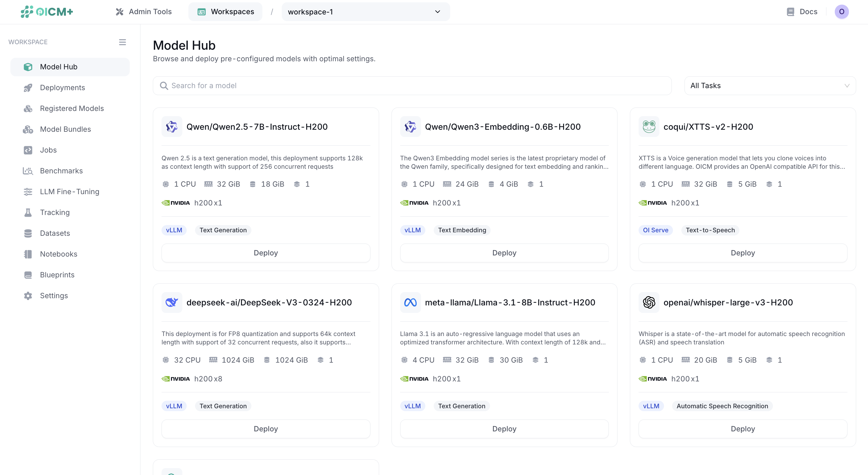Screen dimensions: 868x475
Task: Click the OI Serve tag on coqui card
Action: (x=655, y=230)
